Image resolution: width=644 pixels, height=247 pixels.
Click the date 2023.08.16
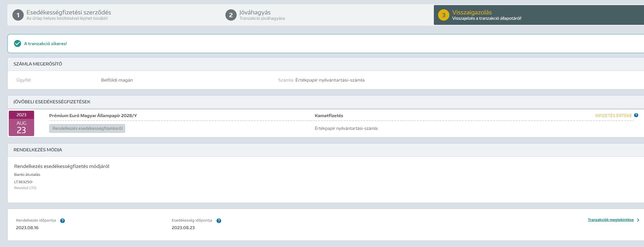(x=27, y=228)
